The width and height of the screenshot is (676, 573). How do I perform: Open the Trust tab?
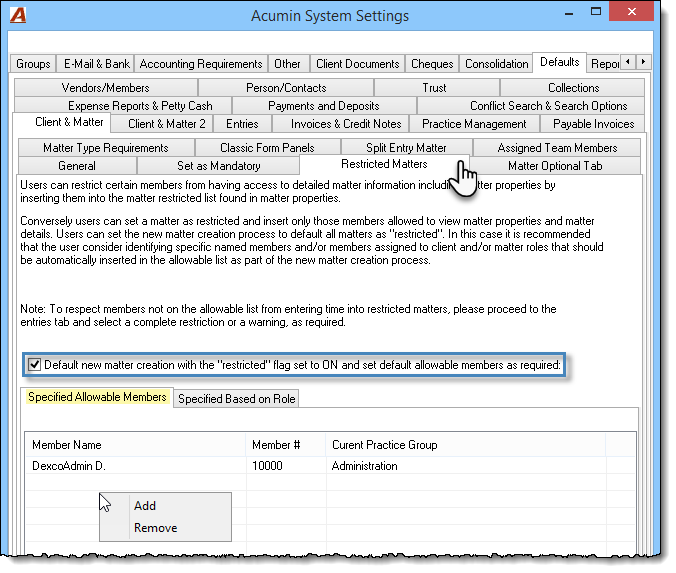435,88
